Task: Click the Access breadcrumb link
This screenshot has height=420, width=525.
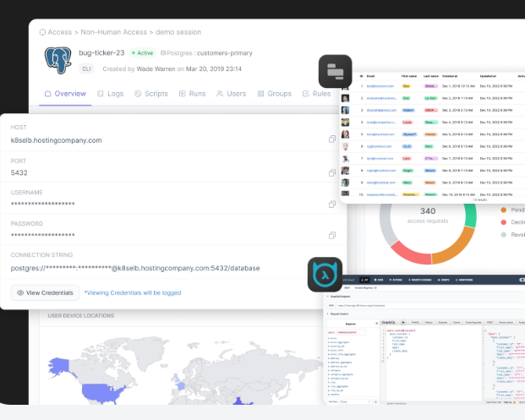Action: tap(59, 32)
